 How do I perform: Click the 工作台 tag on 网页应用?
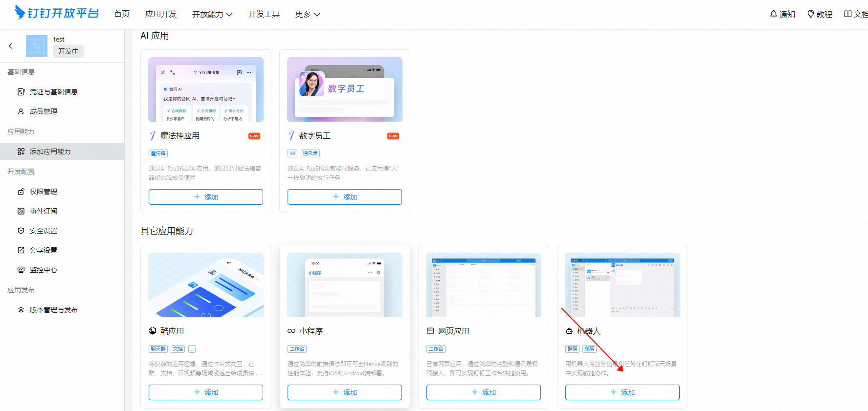[x=436, y=349]
